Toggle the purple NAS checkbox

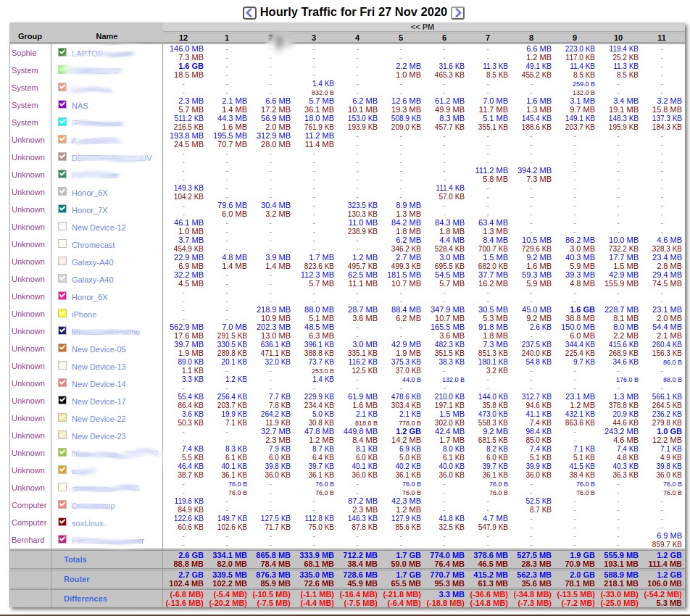tap(62, 105)
